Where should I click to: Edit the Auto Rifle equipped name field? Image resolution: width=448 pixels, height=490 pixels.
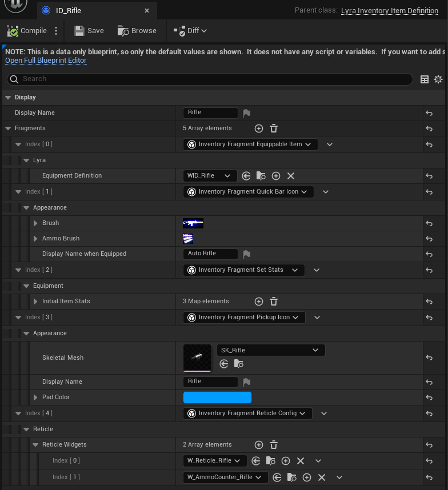[210, 254]
